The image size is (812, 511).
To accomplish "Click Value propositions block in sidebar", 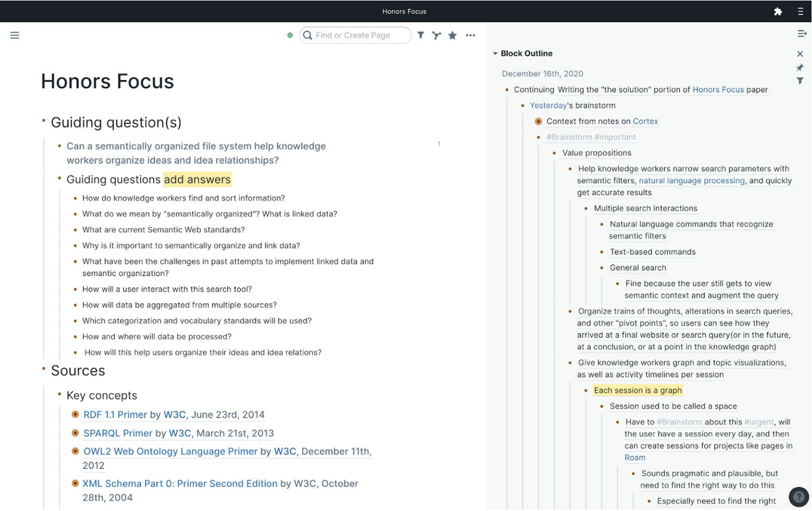I will tap(597, 153).
